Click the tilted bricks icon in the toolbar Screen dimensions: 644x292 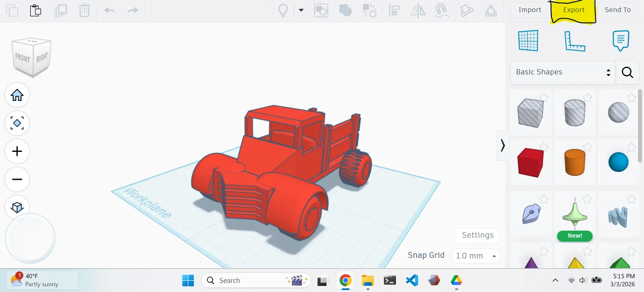(x=466, y=10)
